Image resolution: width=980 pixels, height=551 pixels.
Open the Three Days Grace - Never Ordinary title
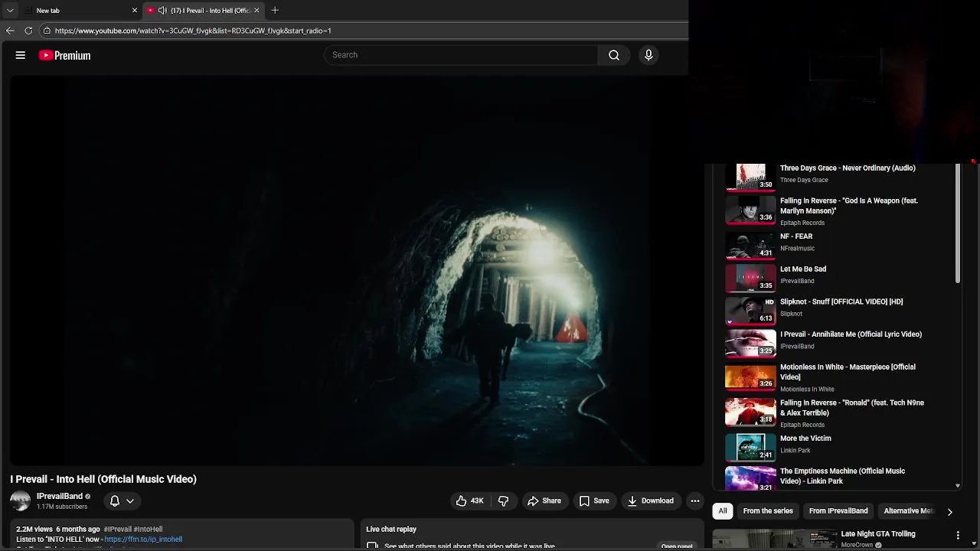coord(848,168)
